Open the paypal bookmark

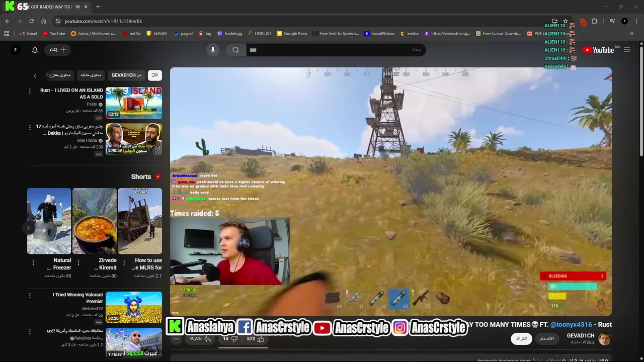coord(183,34)
